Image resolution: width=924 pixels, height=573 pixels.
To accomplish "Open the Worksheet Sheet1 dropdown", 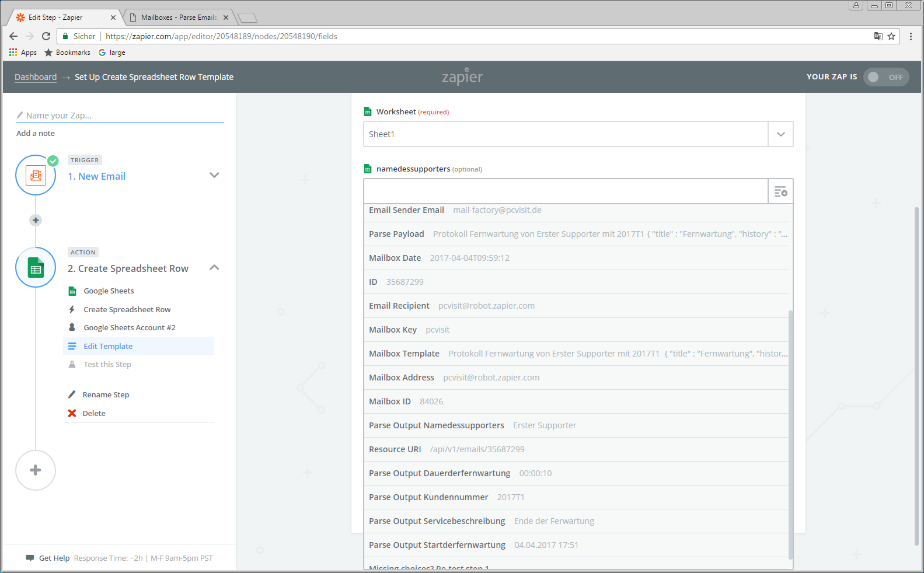I will [x=780, y=134].
